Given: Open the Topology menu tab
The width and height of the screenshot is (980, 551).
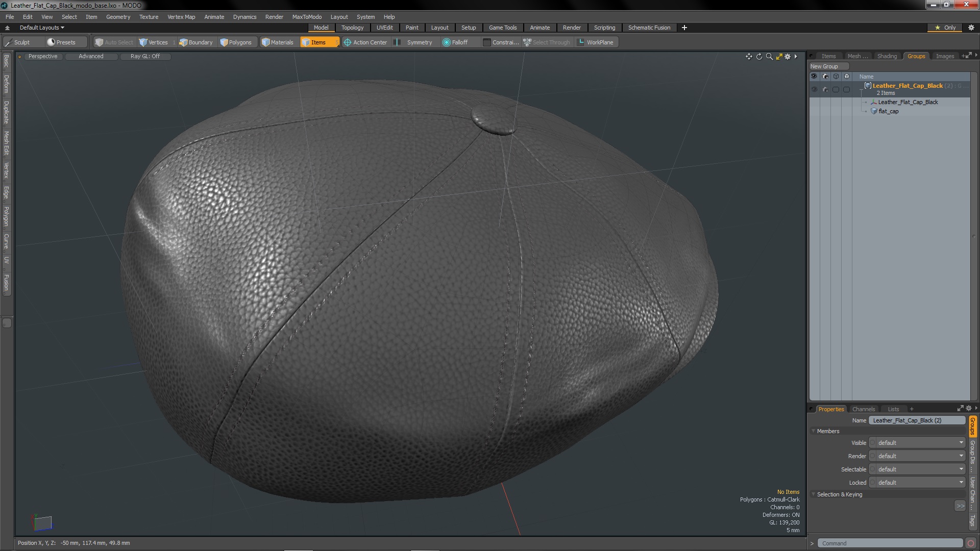Looking at the screenshot, I should coord(352,28).
